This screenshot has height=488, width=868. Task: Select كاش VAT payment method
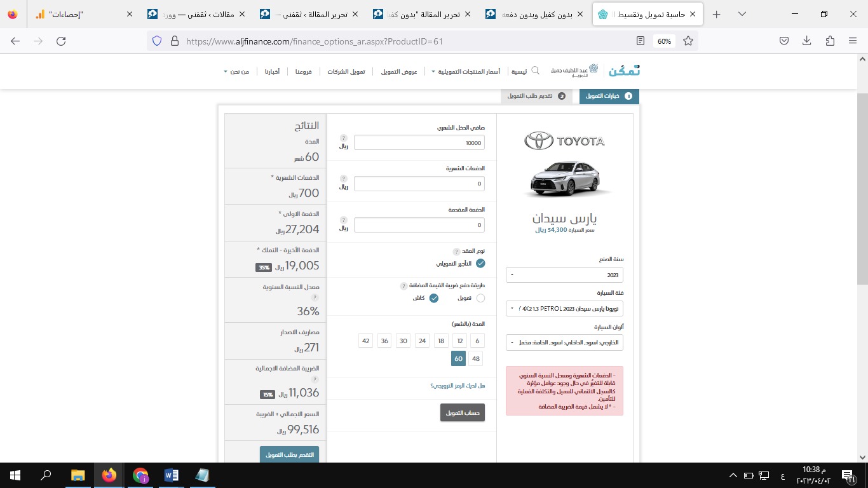434,298
